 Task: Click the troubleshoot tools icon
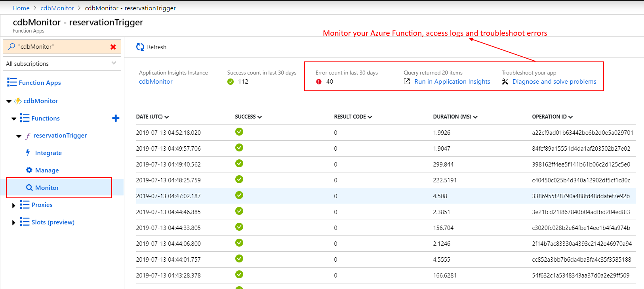505,82
